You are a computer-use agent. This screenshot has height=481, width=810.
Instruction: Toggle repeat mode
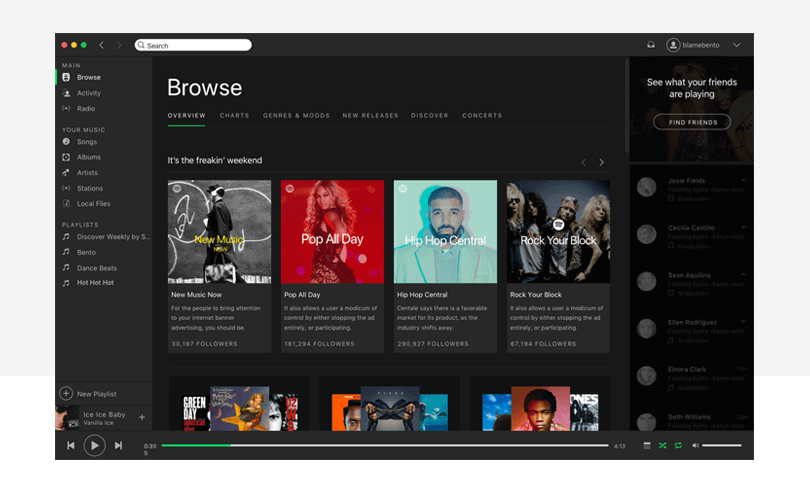click(x=678, y=445)
